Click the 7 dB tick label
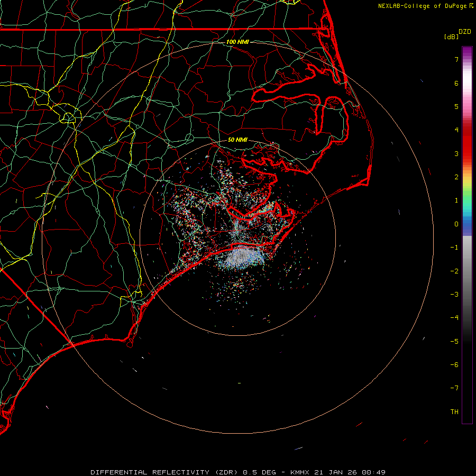476x476 pixels. coord(455,60)
